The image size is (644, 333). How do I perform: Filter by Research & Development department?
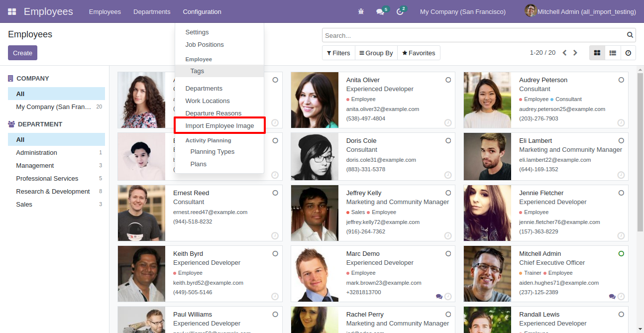pos(56,191)
